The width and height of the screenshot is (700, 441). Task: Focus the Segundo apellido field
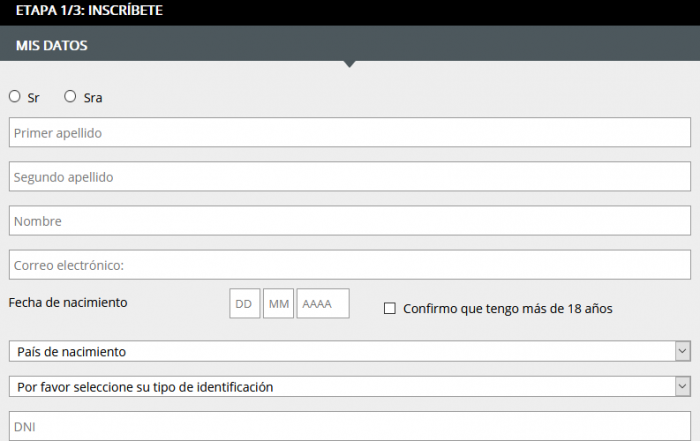tap(350, 177)
